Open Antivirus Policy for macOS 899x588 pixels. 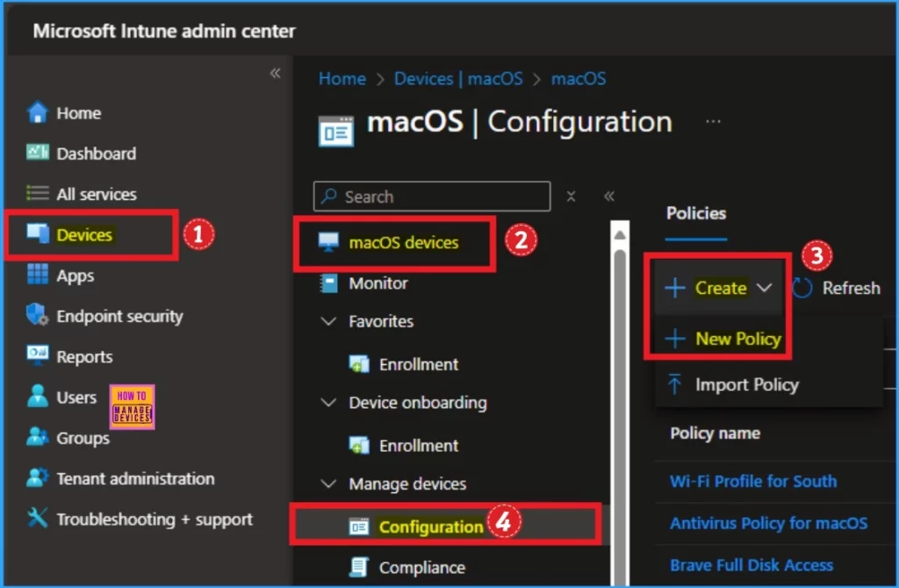click(x=768, y=523)
